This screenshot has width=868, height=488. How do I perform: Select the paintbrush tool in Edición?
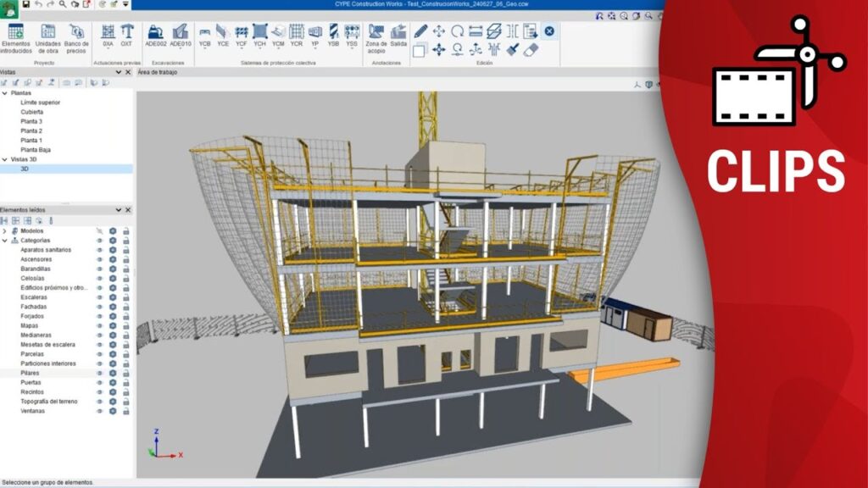512,50
